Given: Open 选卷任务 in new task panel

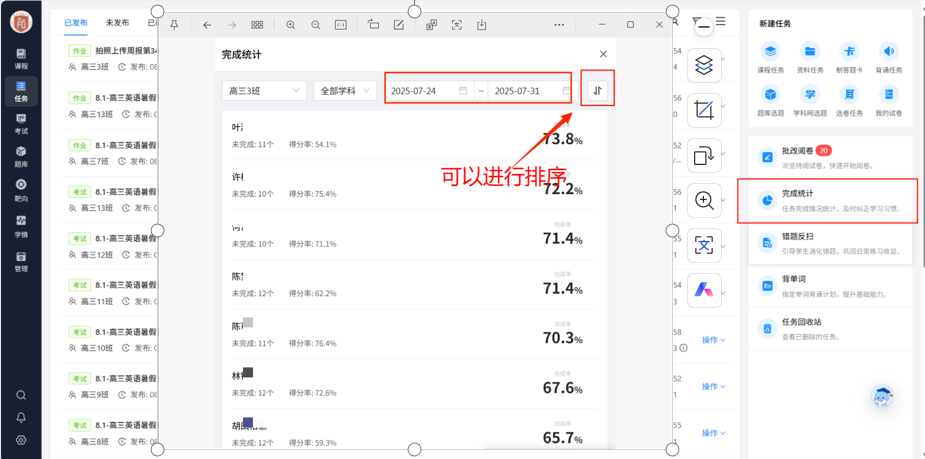Looking at the screenshot, I should (849, 100).
